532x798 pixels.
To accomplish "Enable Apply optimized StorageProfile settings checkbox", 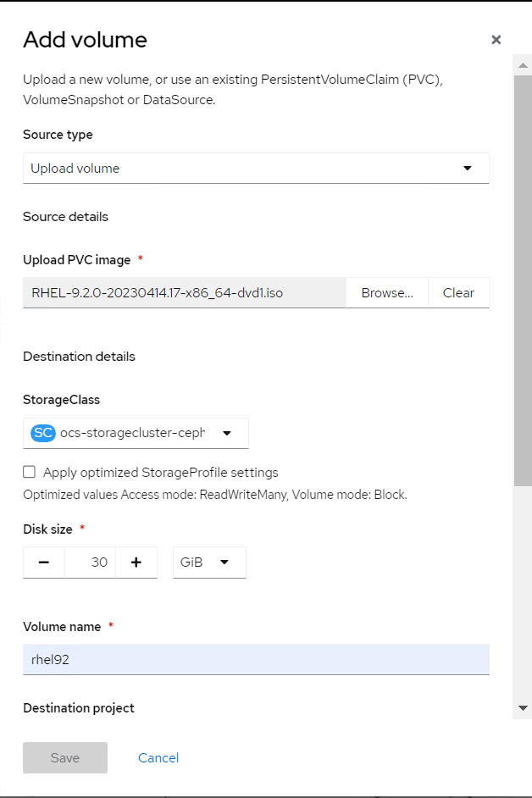I will coord(30,473).
